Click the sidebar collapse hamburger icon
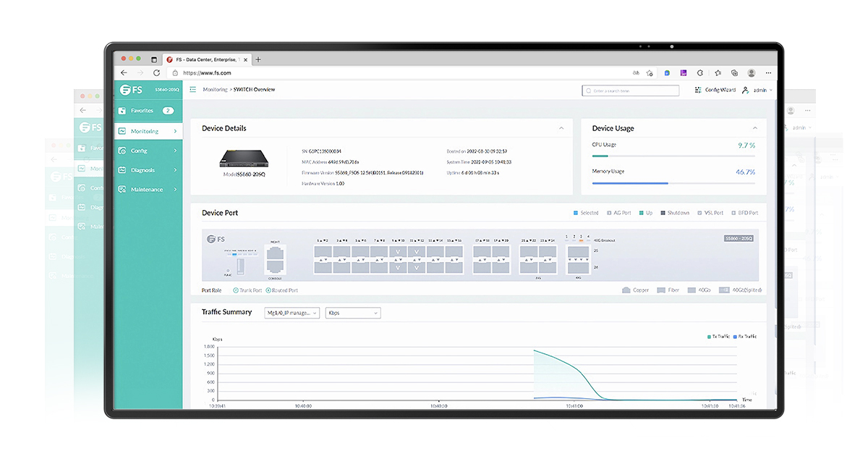868x454 pixels. 193,90
